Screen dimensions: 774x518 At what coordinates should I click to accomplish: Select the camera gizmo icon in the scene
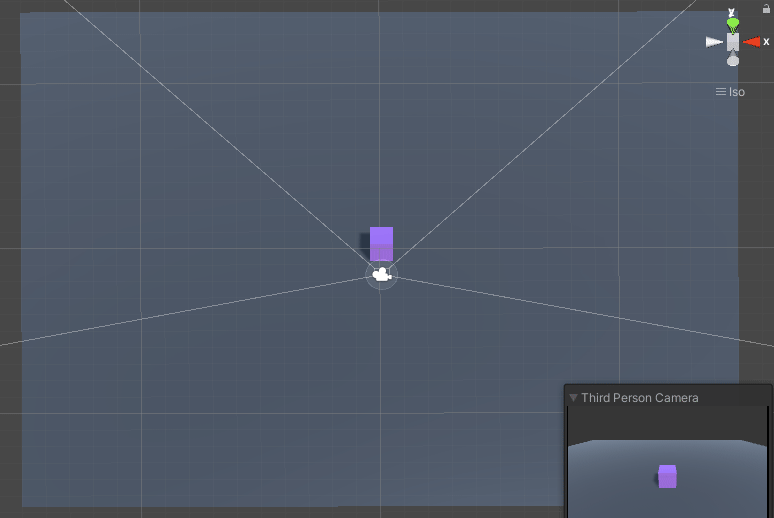[x=382, y=275]
